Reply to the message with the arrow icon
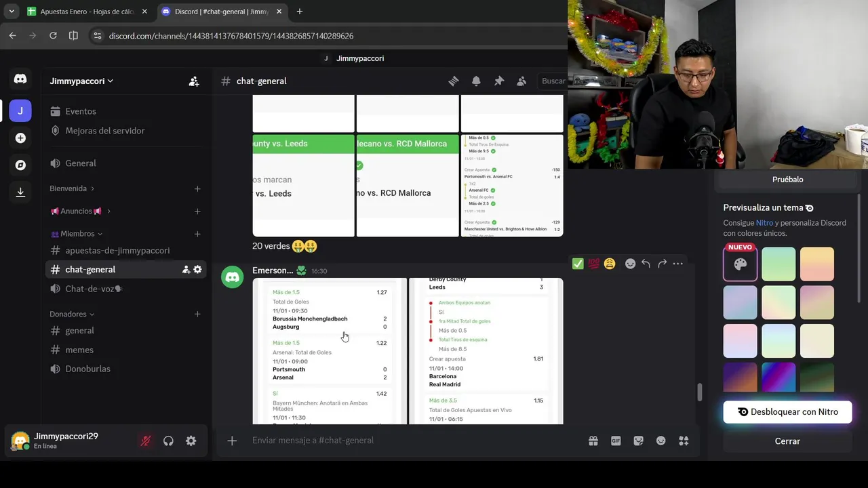Image resolution: width=868 pixels, height=488 pixels. [646, 264]
